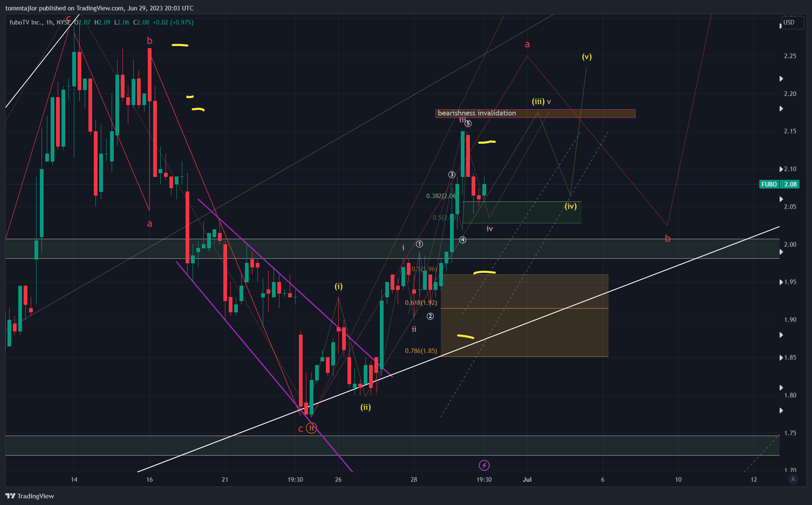Select the circled 4 wave marker
The height and width of the screenshot is (505, 812).
pyautogui.click(x=463, y=240)
